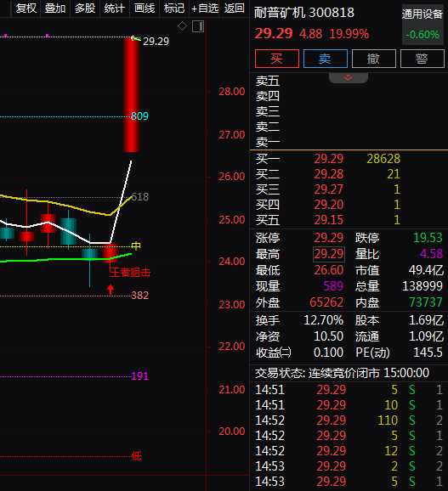Activate the 画线 drawing tool

point(145,8)
